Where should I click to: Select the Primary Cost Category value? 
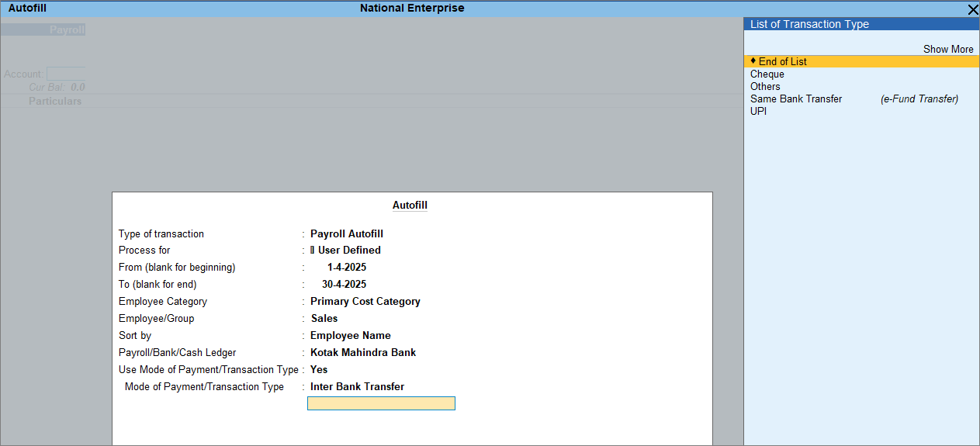pos(365,302)
